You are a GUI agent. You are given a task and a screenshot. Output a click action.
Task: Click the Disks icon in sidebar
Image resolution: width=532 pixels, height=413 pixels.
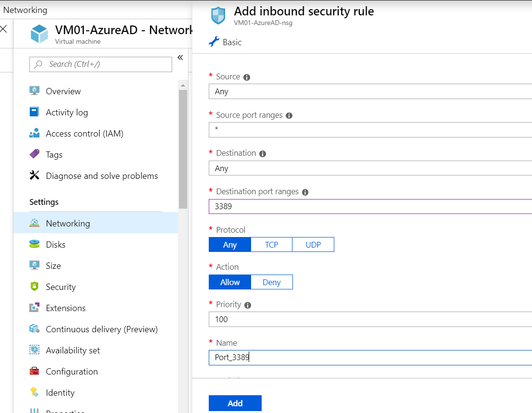(34, 244)
